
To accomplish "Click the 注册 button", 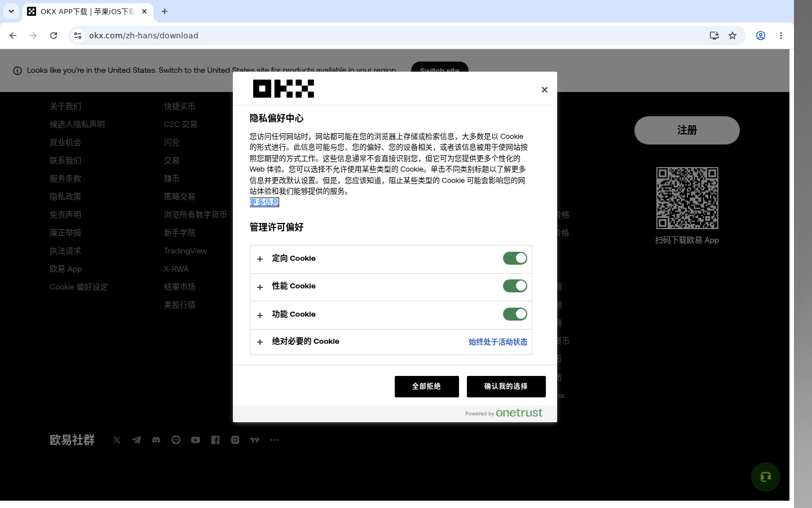I will point(687,130).
